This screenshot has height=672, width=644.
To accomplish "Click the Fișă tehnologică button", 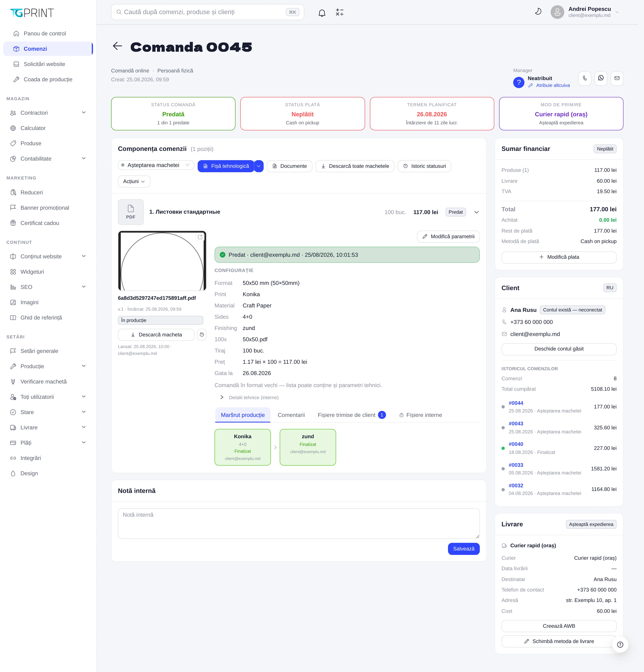I will 226,166.
